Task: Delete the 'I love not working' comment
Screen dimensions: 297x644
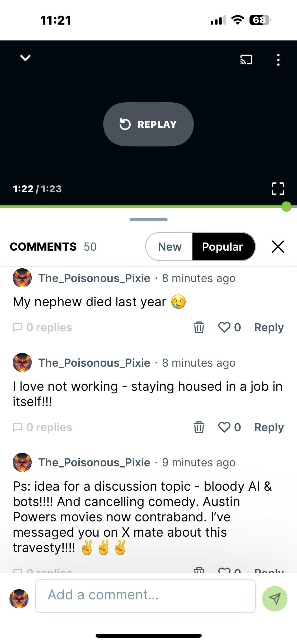Action: [x=199, y=427]
